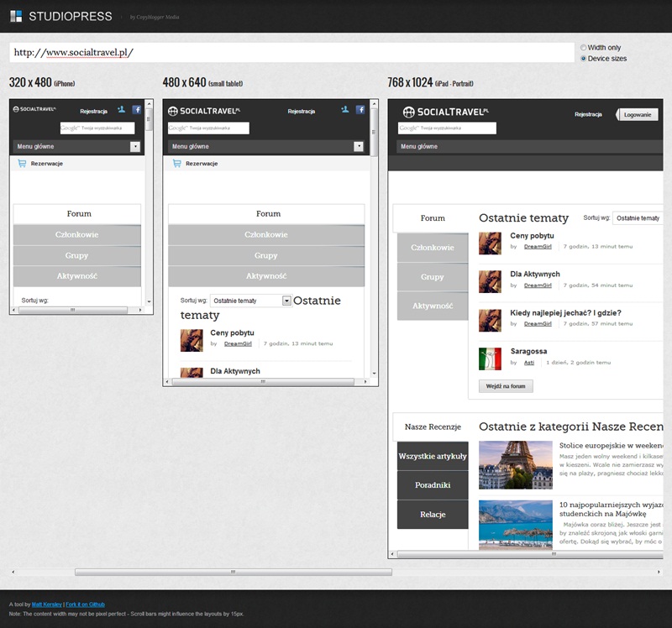Click the Facebook icon in the 320 x 480 iPhone preview
The image size is (672, 628).
(137, 110)
